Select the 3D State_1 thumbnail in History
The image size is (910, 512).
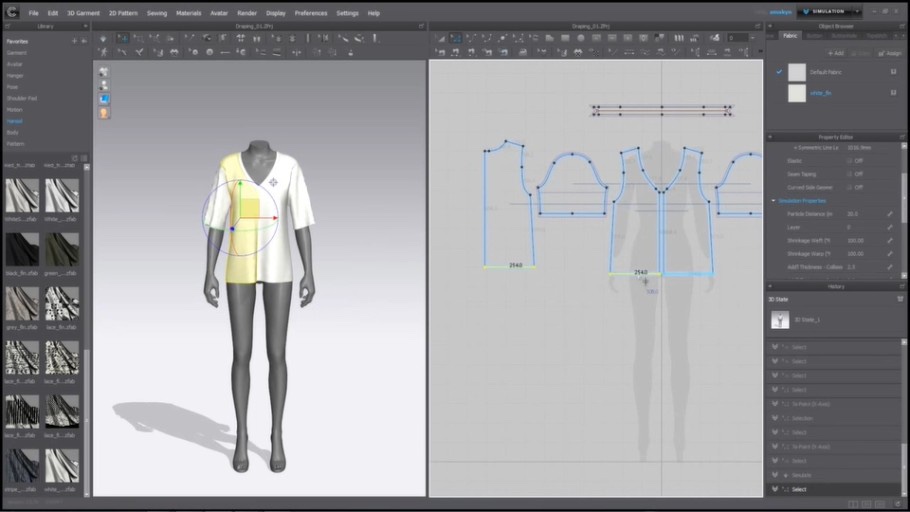(x=780, y=320)
